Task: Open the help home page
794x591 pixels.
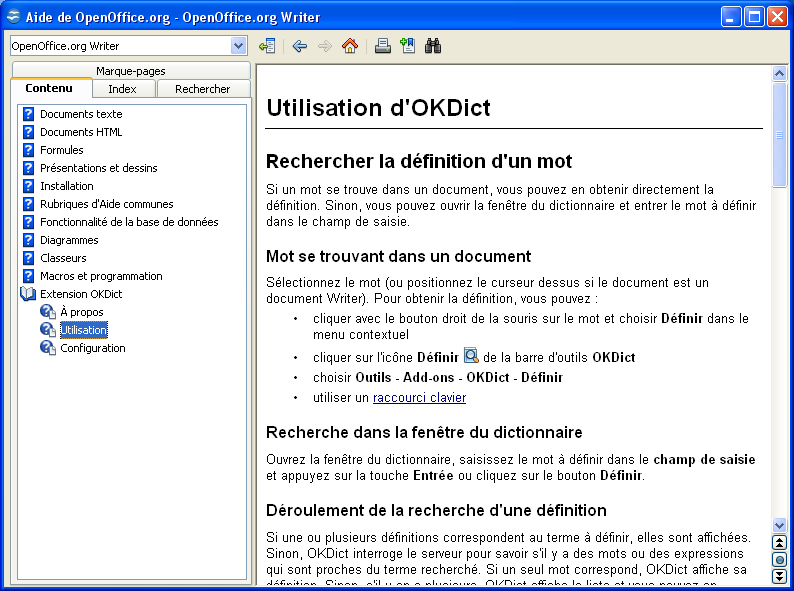Action: [350, 46]
